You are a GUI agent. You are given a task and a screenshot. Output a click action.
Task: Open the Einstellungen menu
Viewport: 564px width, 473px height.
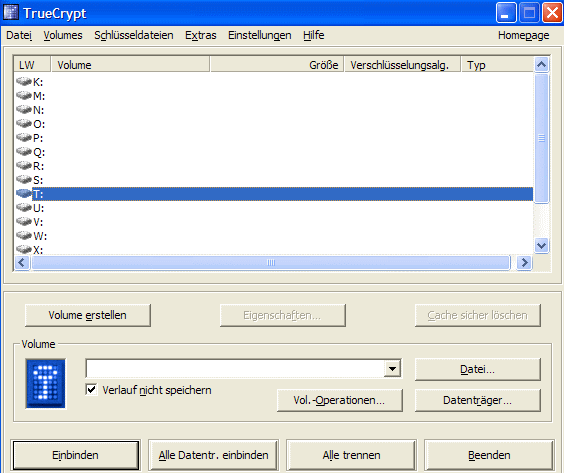point(260,35)
